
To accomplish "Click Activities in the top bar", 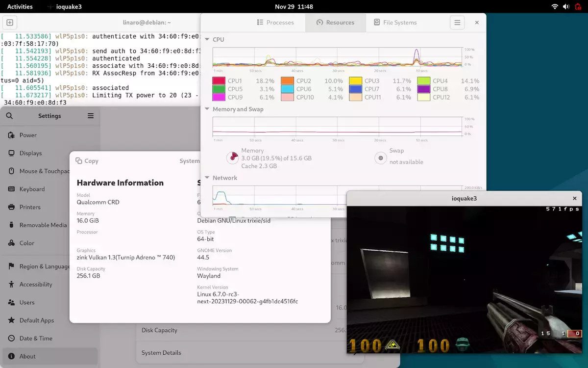I will (x=19, y=6).
